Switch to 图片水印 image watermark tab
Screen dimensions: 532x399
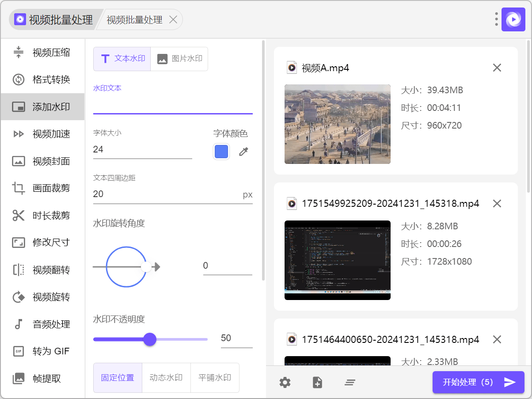point(179,59)
